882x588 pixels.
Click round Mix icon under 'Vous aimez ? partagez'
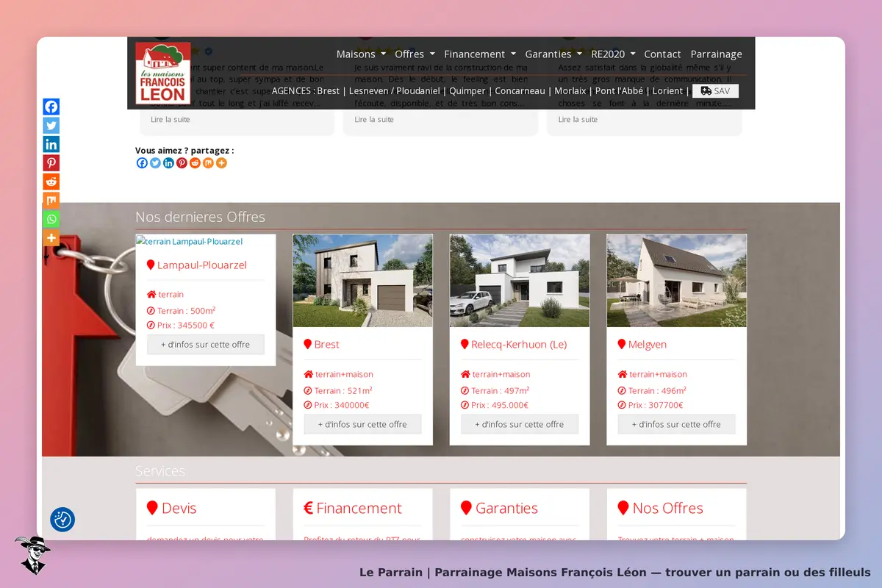point(209,163)
